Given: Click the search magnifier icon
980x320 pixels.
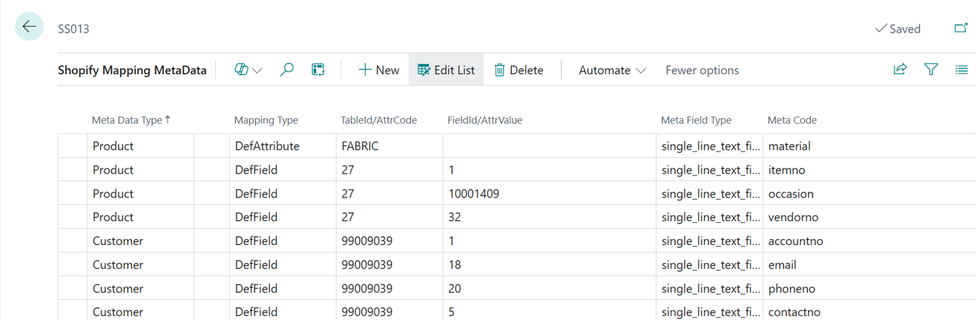Looking at the screenshot, I should [x=286, y=70].
